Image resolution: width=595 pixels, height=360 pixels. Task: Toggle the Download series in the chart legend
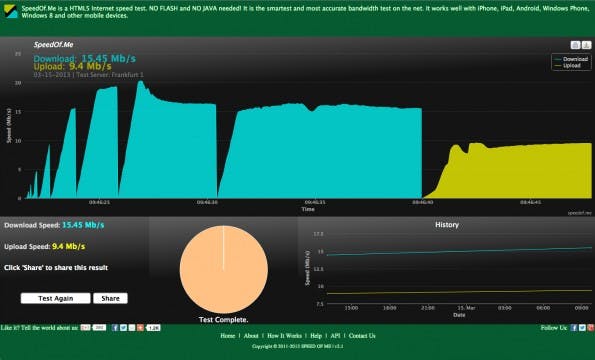click(x=571, y=59)
